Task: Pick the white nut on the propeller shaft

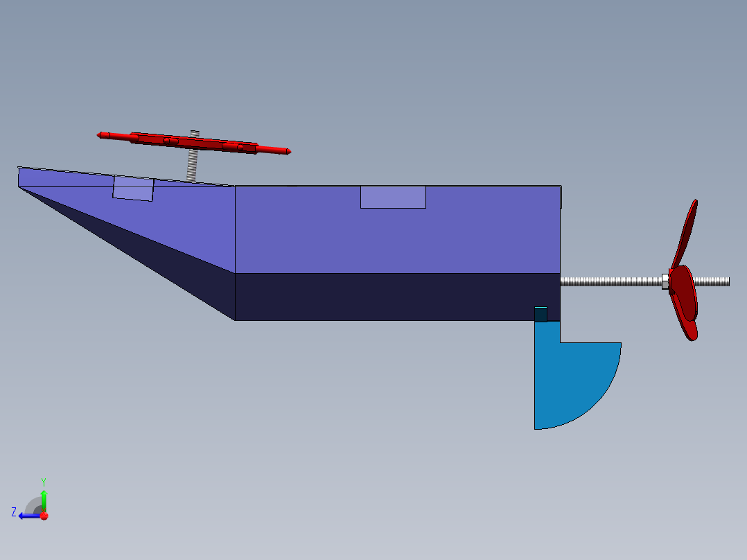Action: (665, 281)
